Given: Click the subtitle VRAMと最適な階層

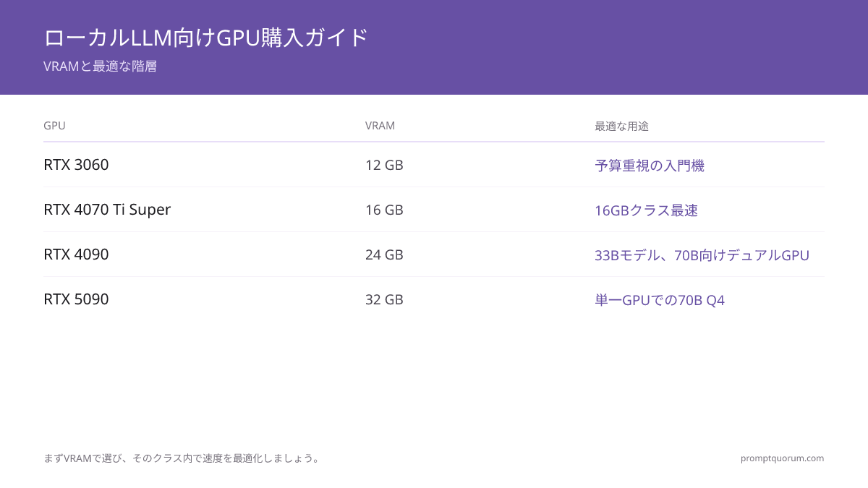Looking at the screenshot, I should pos(100,67).
